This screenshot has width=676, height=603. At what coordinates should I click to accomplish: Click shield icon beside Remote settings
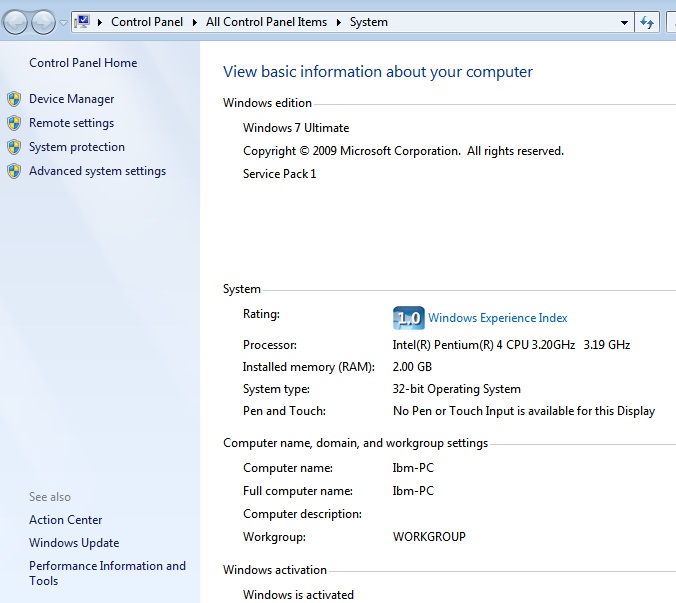tap(14, 123)
